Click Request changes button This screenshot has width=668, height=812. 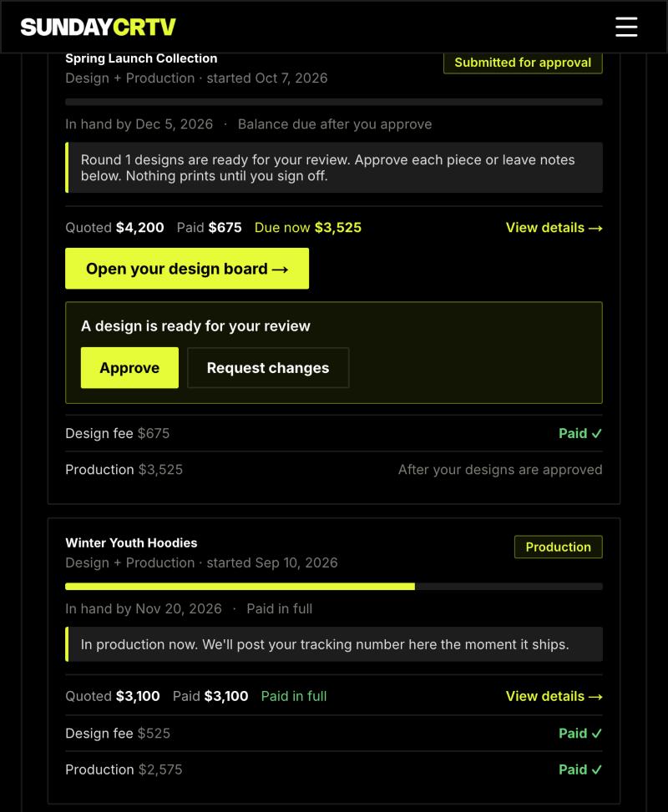268,368
